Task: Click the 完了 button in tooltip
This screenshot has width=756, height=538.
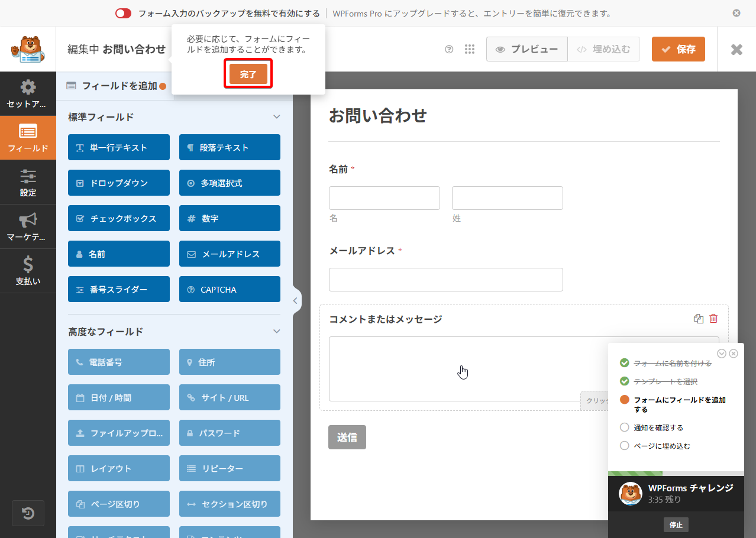Action: (x=248, y=74)
